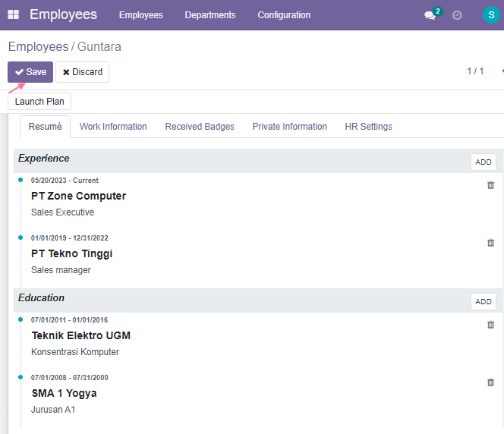Switch to the Private Information tab
This screenshot has height=434, width=504.
point(290,127)
